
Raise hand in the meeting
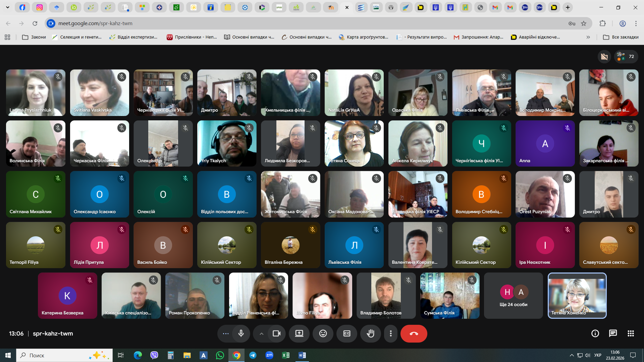(x=370, y=334)
